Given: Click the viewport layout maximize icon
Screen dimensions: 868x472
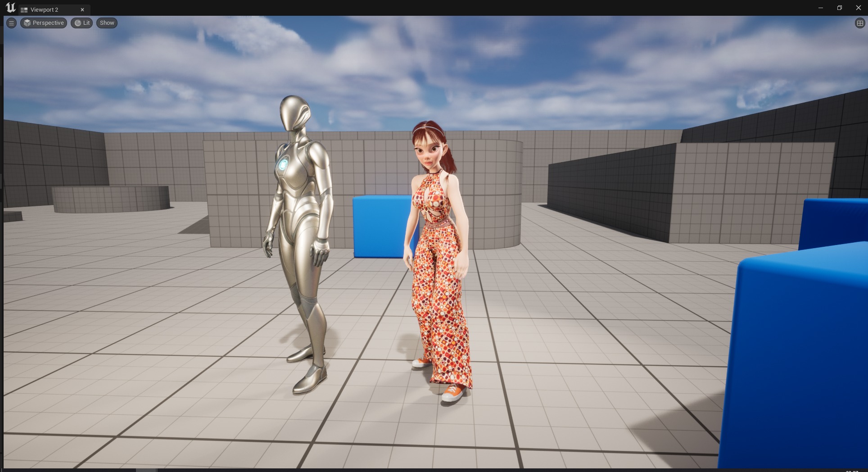Looking at the screenshot, I should coord(859,23).
